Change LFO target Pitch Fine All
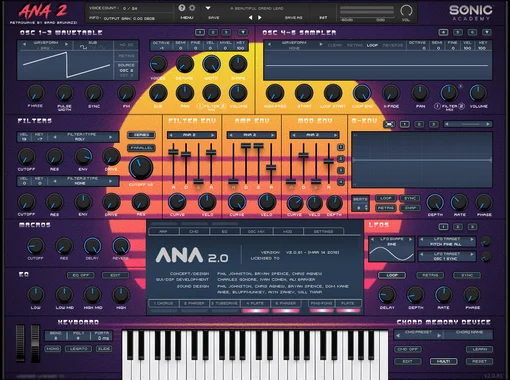The width and height of the screenshot is (510, 380). coord(447,242)
